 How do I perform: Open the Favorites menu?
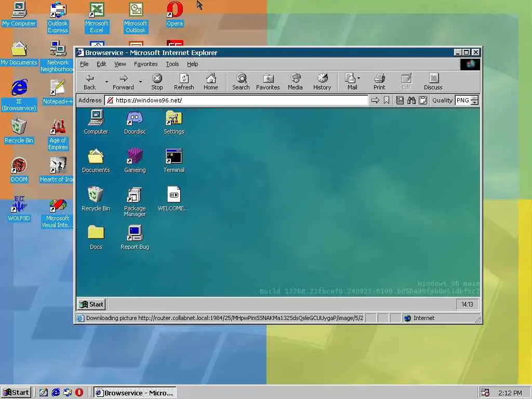coord(145,64)
